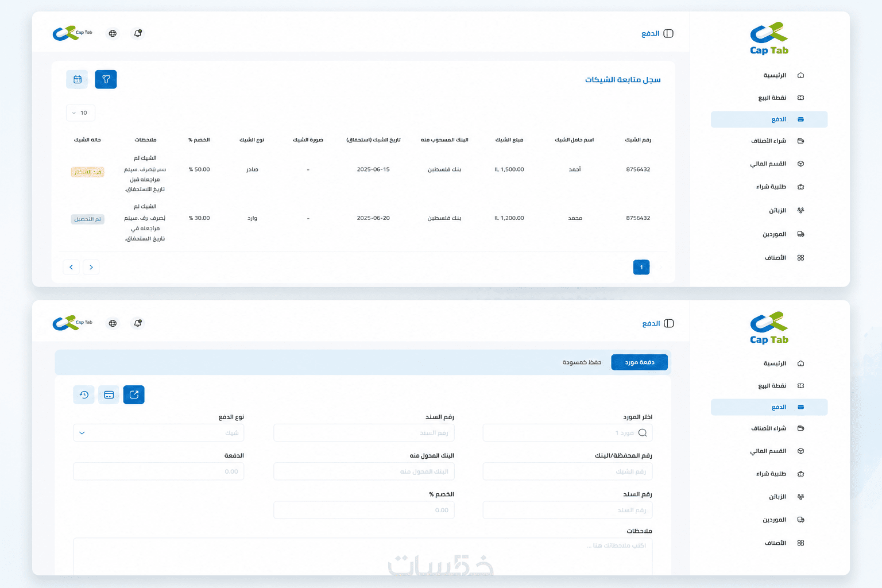This screenshot has width=882, height=588.
Task: Click amount IL 1,200.00 in the table
Action: (x=509, y=218)
